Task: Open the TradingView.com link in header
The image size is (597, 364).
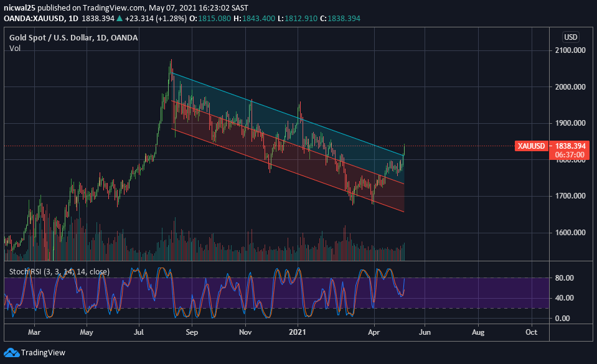Action: [x=113, y=7]
